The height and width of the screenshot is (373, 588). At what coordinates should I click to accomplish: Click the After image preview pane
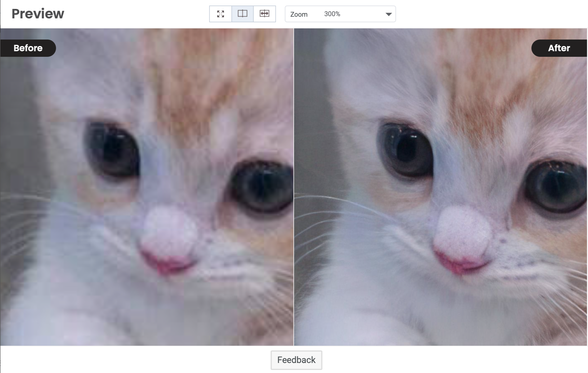(x=441, y=187)
